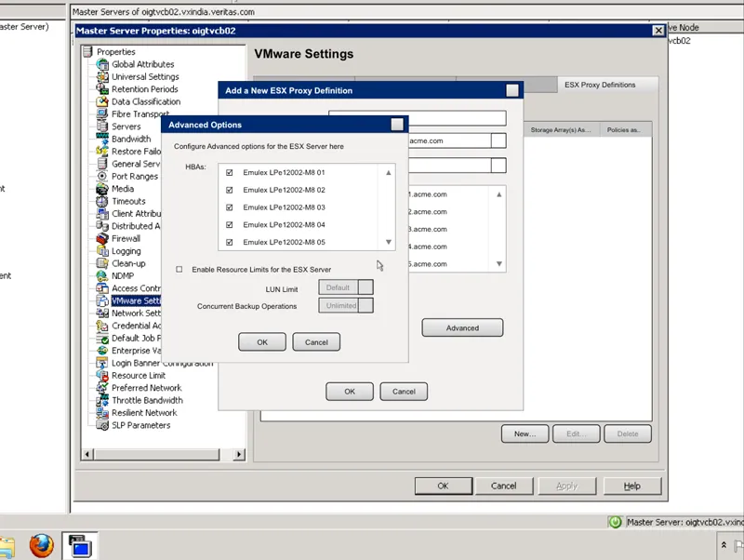
Task: Expand the system tray hidden icons arrow
Action: 724,545
